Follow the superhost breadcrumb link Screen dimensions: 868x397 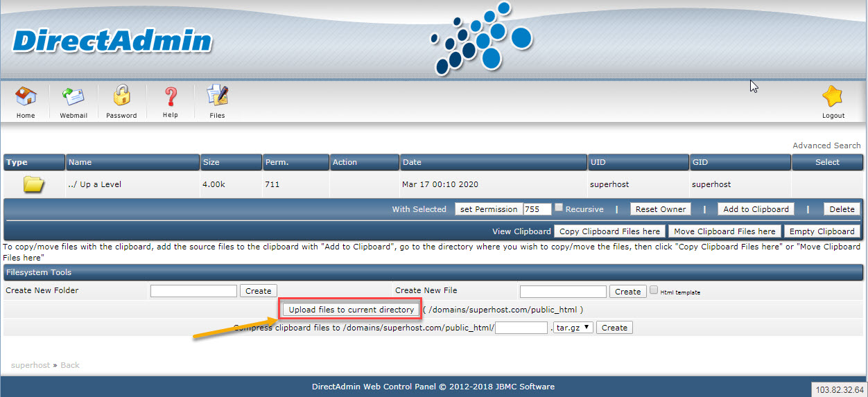tap(30, 365)
